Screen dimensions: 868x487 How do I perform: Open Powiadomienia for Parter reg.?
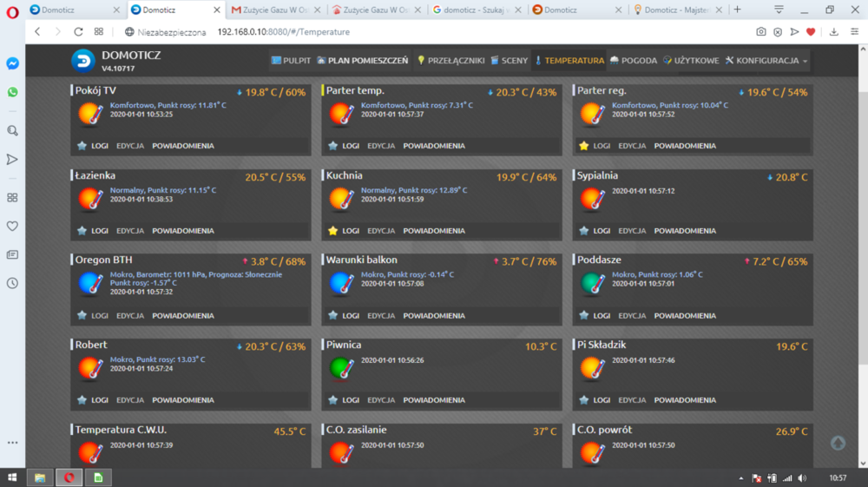click(x=685, y=146)
